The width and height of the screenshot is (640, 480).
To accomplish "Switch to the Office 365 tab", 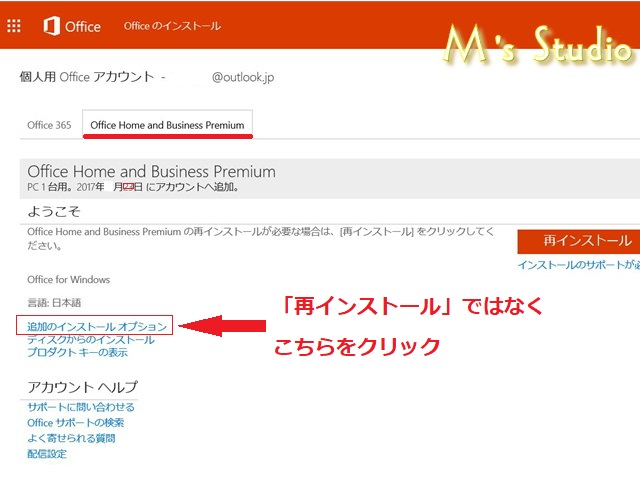I will [x=49, y=125].
